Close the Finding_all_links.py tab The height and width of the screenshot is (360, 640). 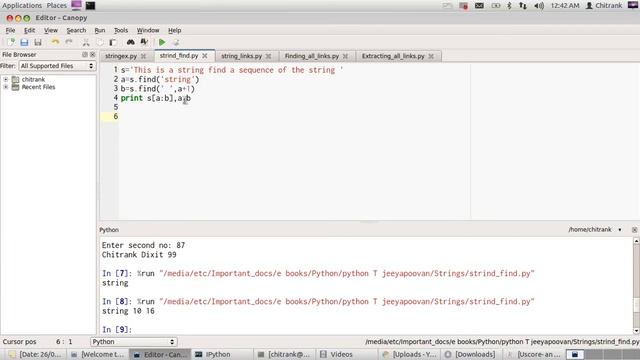(x=345, y=56)
